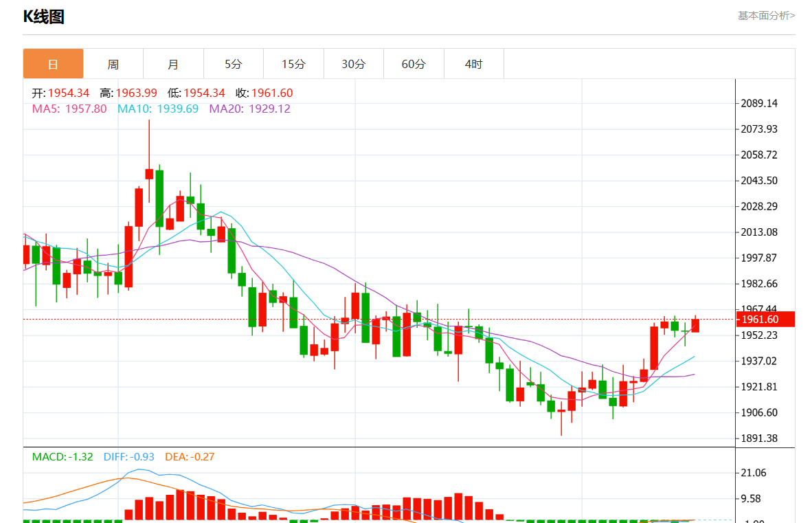Click the MA5 1957.80 indicator label
The height and width of the screenshot is (523, 812).
(69, 109)
